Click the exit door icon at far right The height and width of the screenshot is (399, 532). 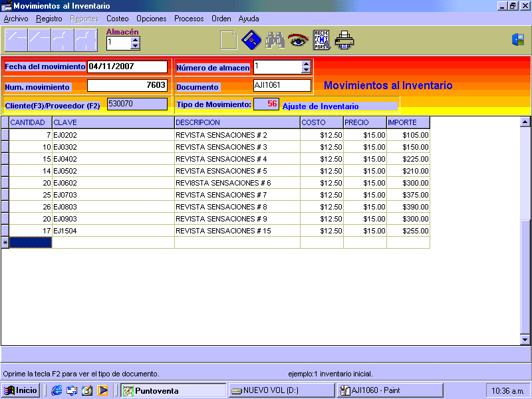(518, 40)
